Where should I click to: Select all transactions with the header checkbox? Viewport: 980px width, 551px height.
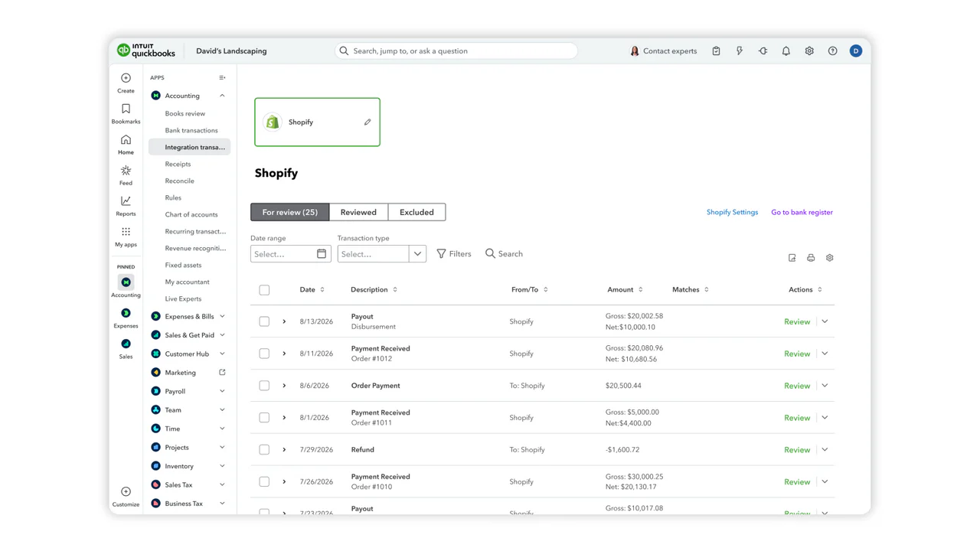click(x=264, y=289)
